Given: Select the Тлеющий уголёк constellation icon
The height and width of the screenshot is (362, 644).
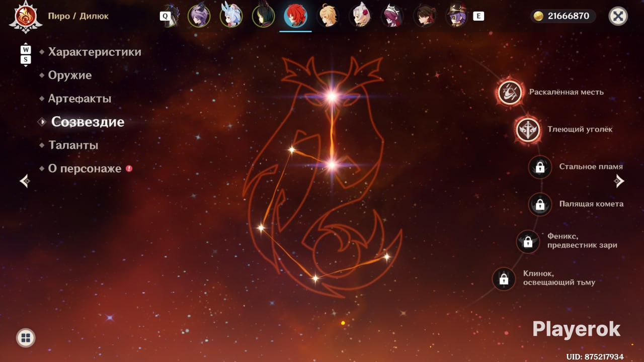Looking at the screenshot, I should [528, 129].
